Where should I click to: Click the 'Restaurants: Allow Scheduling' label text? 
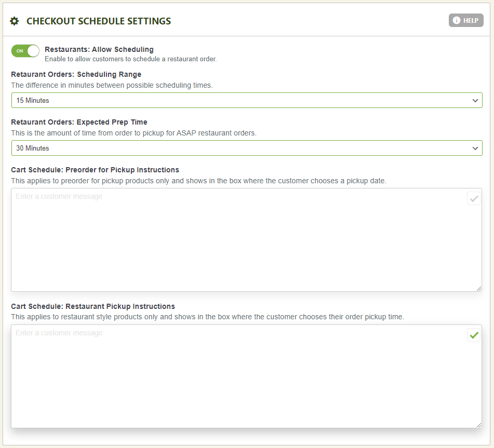click(x=99, y=50)
